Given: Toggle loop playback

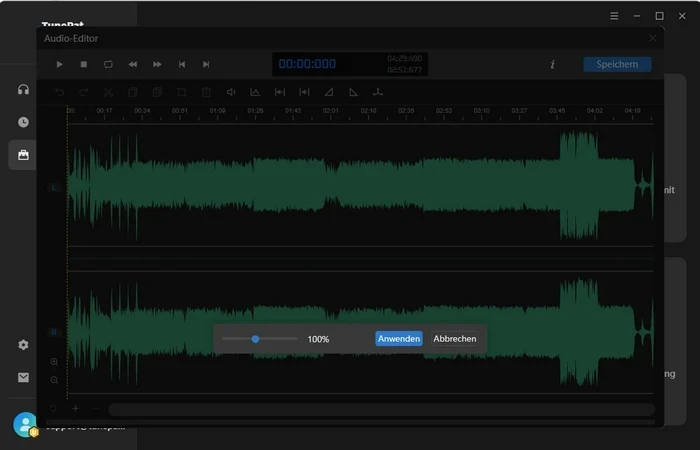Looking at the screenshot, I should click(x=108, y=64).
